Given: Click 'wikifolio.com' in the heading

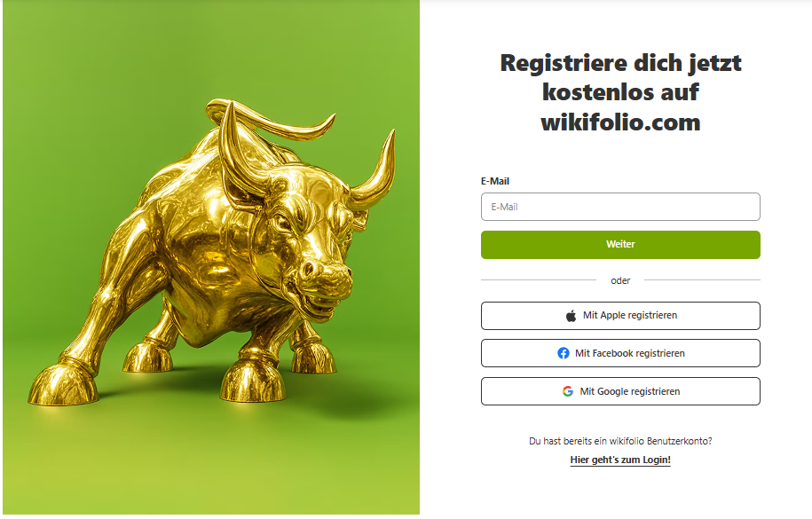Looking at the screenshot, I should (x=620, y=122).
